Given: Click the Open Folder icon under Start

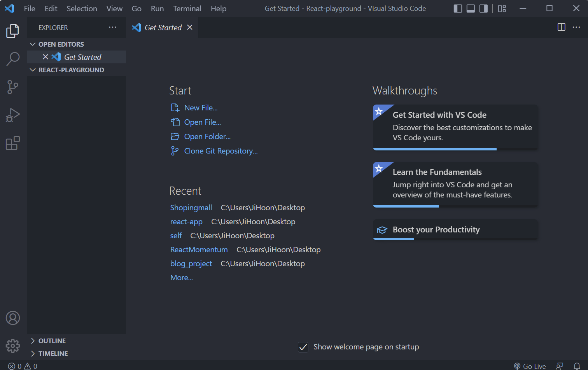Looking at the screenshot, I should tap(175, 136).
